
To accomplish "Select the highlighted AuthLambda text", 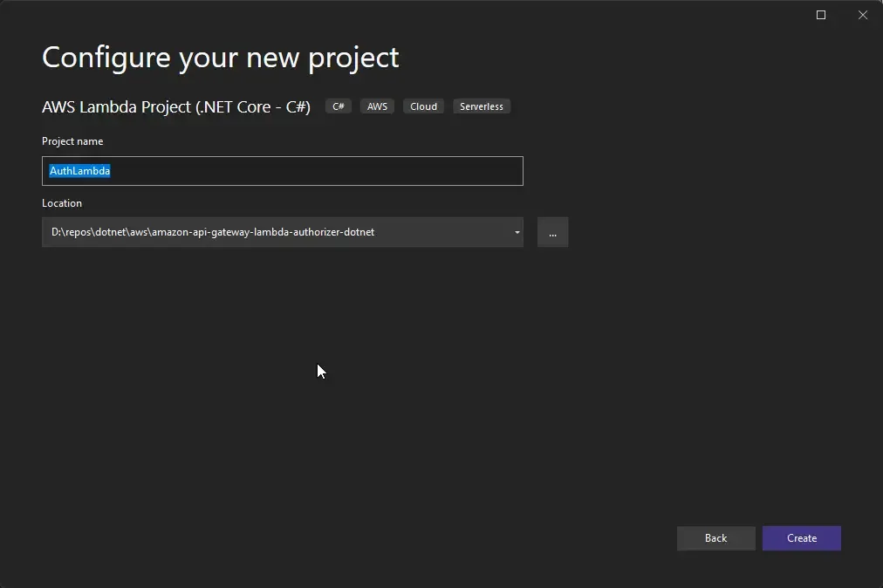I will (x=80, y=170).
